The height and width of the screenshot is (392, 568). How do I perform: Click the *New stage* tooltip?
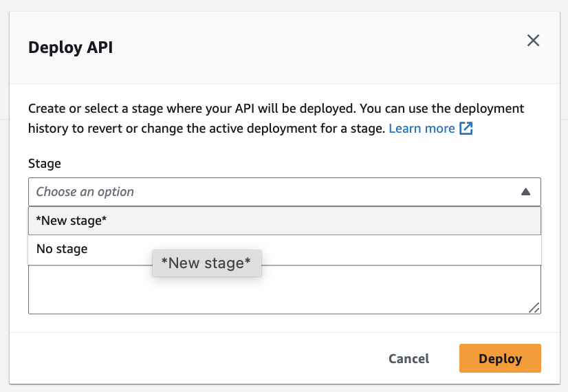(206, 263)
